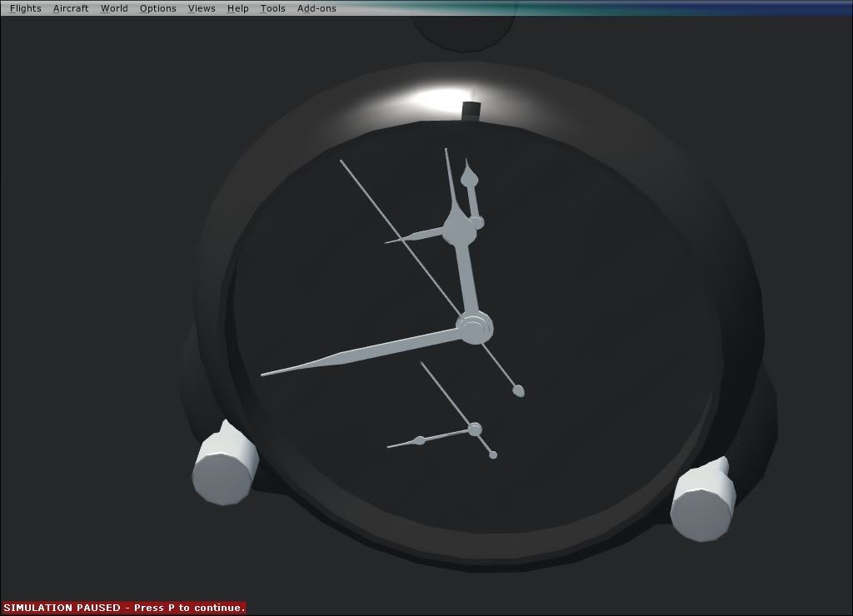853x616 pixels.
Task: Click the lower sub-dial center hub
Action: [x=475, y=430]
